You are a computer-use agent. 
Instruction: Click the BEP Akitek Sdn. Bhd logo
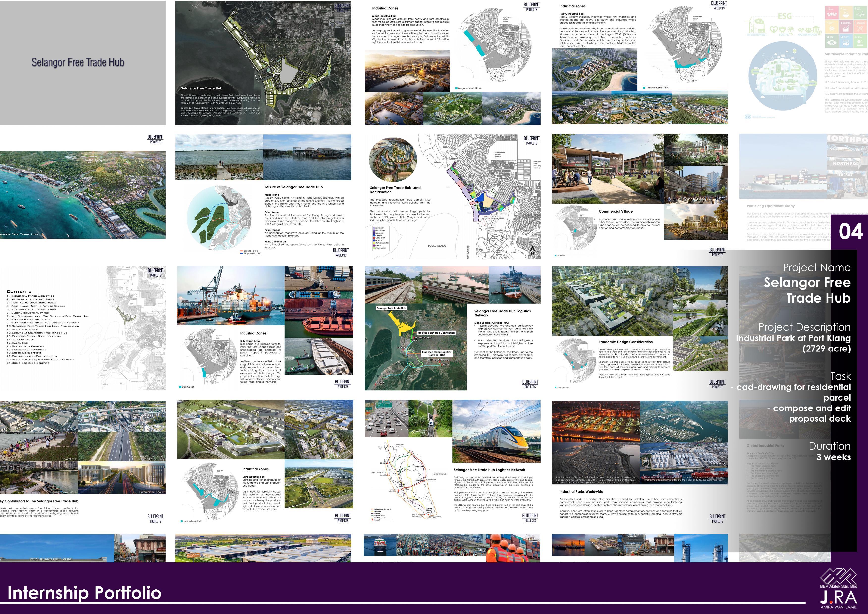point(838,578)
